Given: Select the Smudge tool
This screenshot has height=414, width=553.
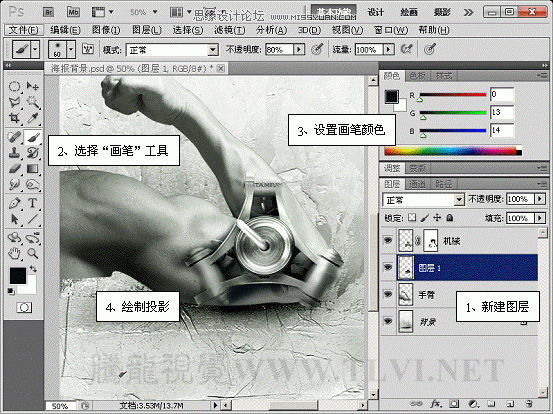Looking at the screenshot, I should click(14, 184).
